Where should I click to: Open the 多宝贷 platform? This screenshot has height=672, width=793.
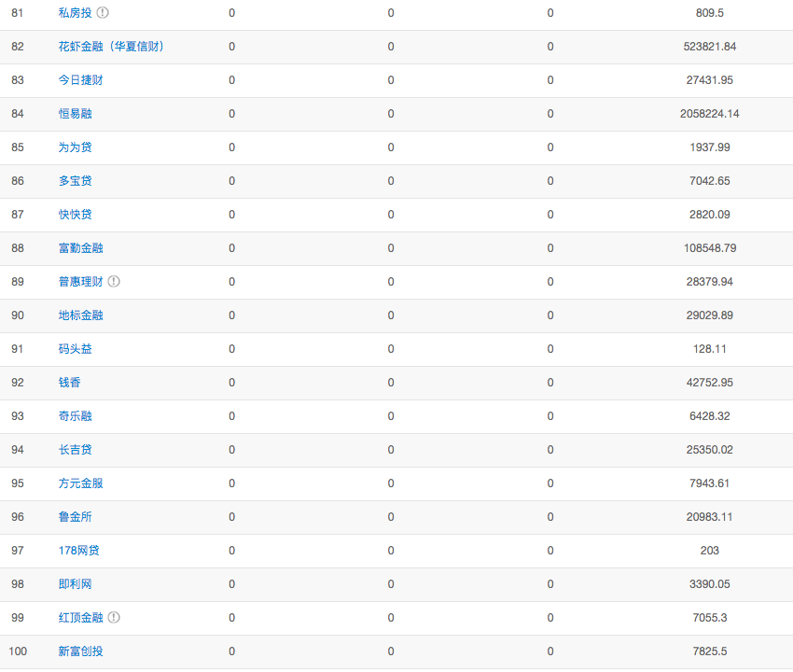coord(75,181)
